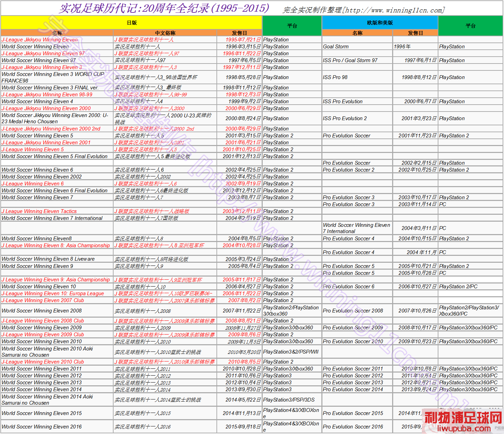Select release date 1995年7月21日
Screen dimensions: 504x434
tap(239, 40)
